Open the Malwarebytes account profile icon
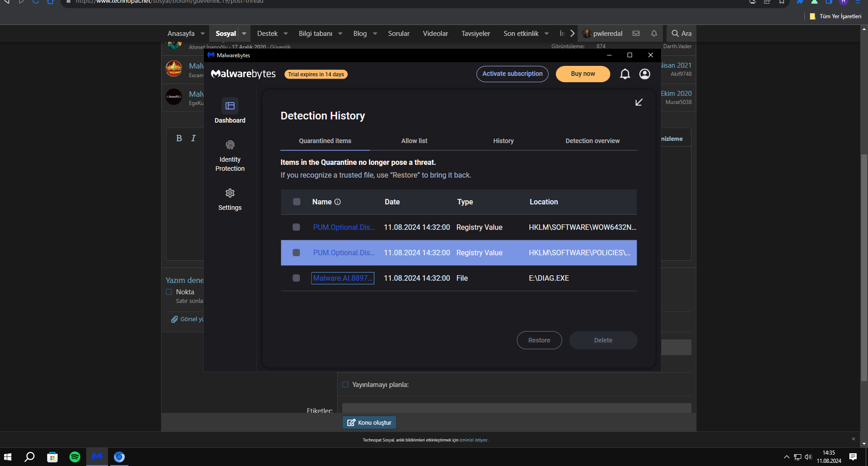 coord(644,74)
